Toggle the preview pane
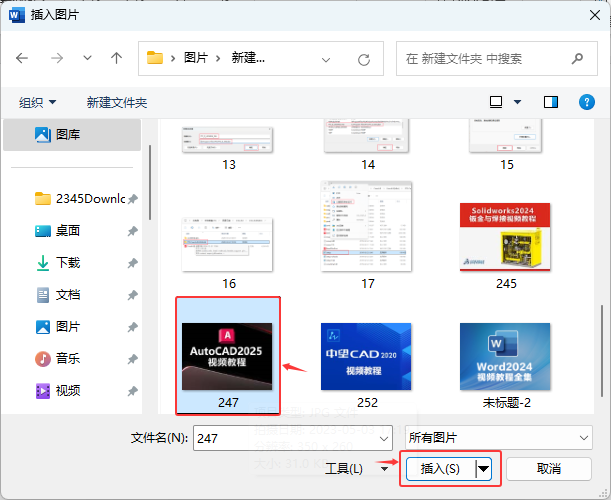The image size is (611, 500). tap(551, 102)
